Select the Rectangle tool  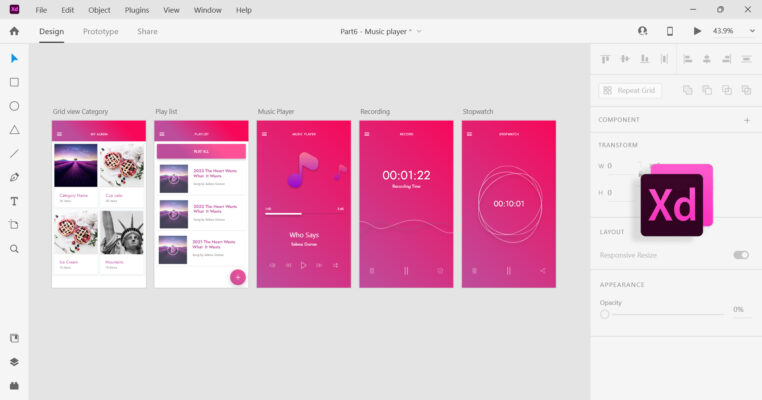click(14, 82)
